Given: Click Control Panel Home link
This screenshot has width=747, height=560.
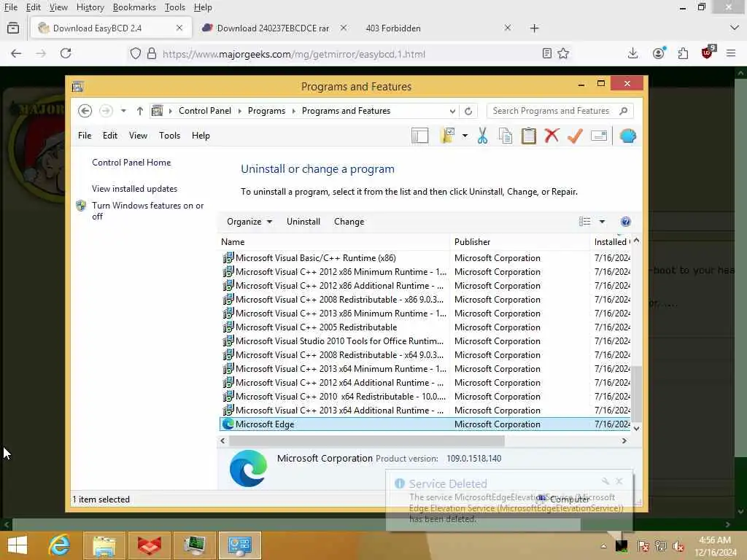Looking at the screenshot, I should [x=131, y=163].
